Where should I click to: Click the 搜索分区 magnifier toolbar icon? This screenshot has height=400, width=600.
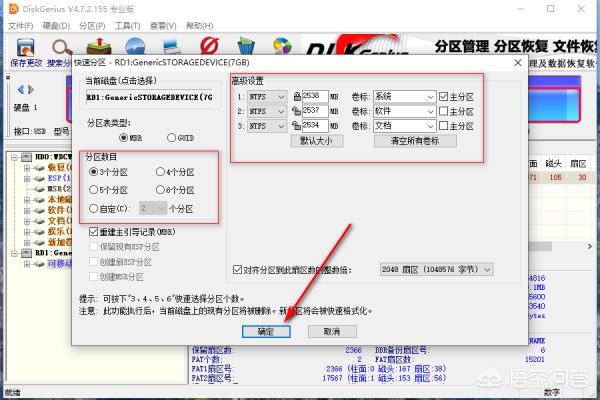tap(60, 46)
